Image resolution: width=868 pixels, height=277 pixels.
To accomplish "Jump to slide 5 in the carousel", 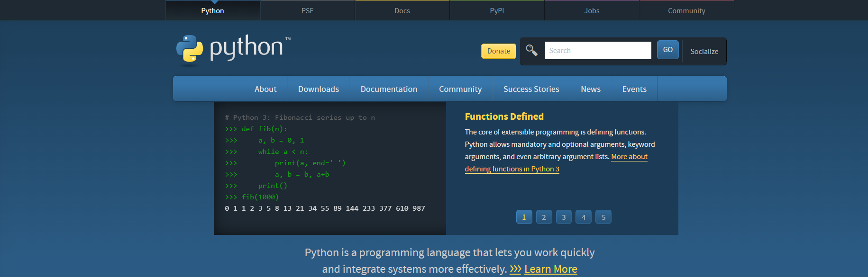I will tap(603, 217).
